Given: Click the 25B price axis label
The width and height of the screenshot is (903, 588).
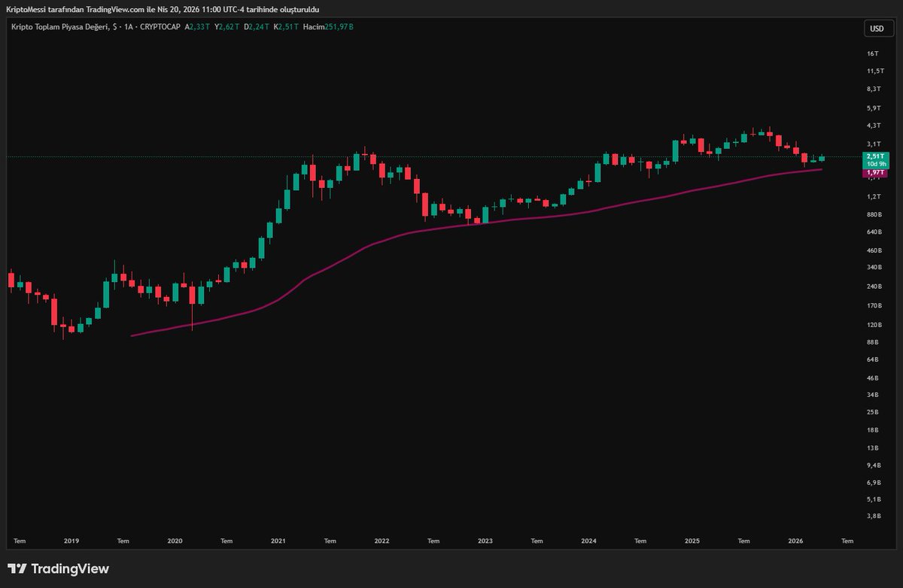Looking at the screenshot, I should point(873,412).
